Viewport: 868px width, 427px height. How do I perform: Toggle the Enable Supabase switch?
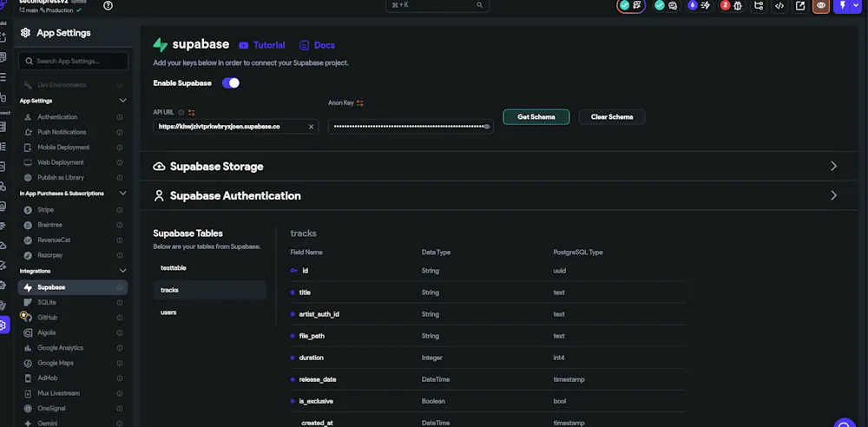coord(231,83)
